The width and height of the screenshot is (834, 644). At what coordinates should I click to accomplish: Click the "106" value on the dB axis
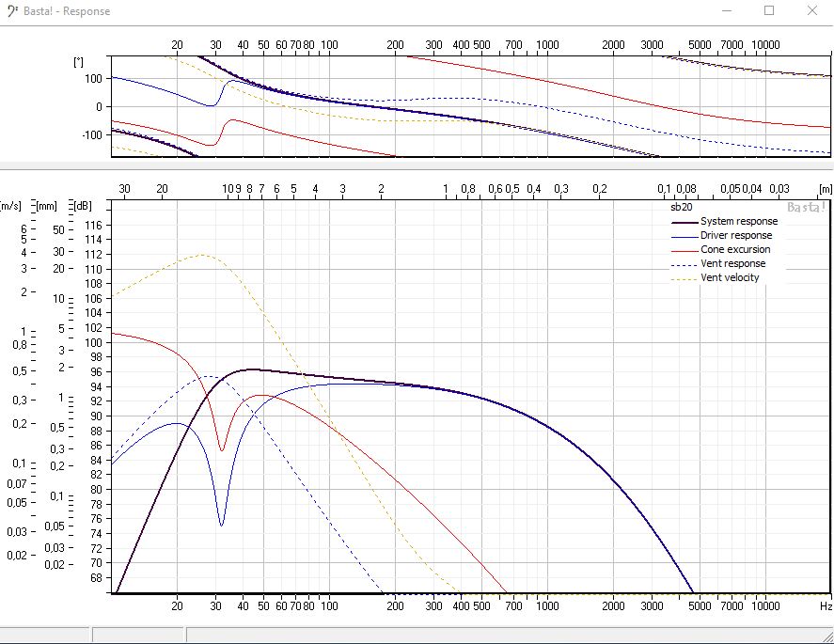point(93,298)
